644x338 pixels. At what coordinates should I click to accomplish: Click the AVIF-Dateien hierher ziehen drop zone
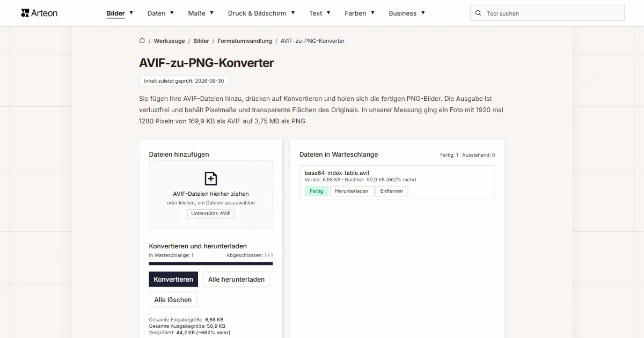211,194
